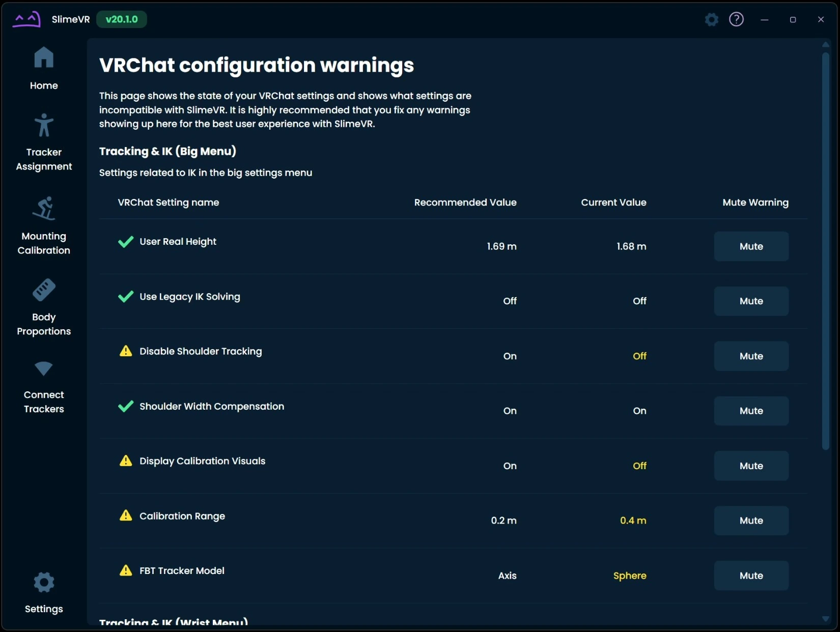Click the scroll up arrow
The image size is (840, 632).
click(x=826, y=45)
